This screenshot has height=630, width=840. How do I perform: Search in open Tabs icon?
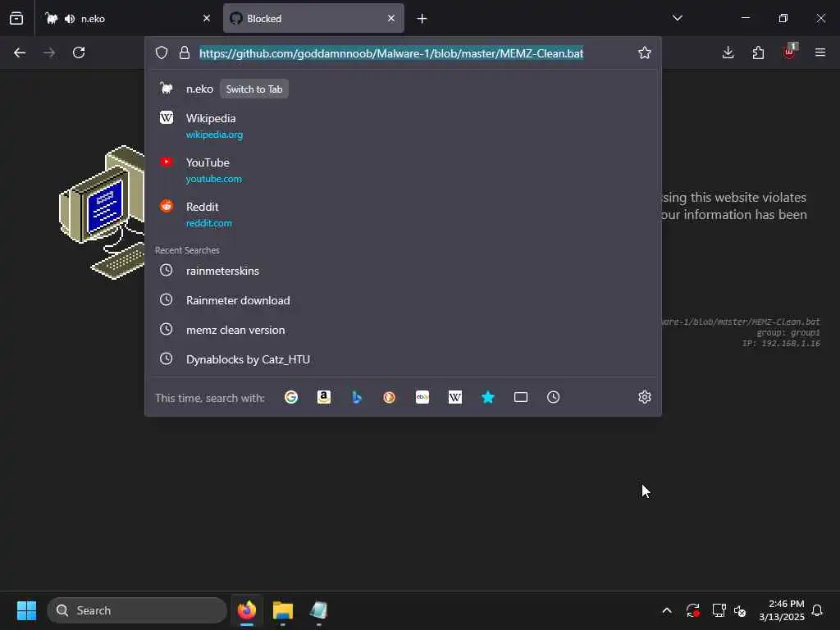tap(521, 397)
